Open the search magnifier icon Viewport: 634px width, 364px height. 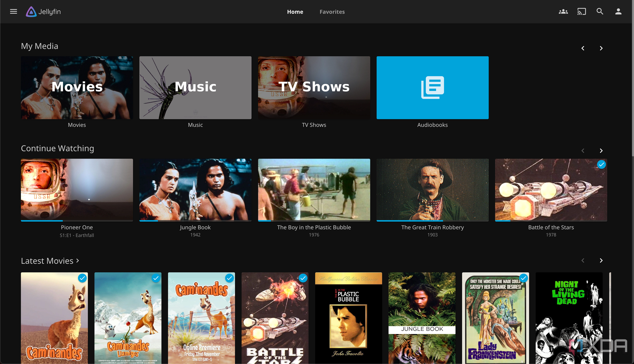pos(600,12)
